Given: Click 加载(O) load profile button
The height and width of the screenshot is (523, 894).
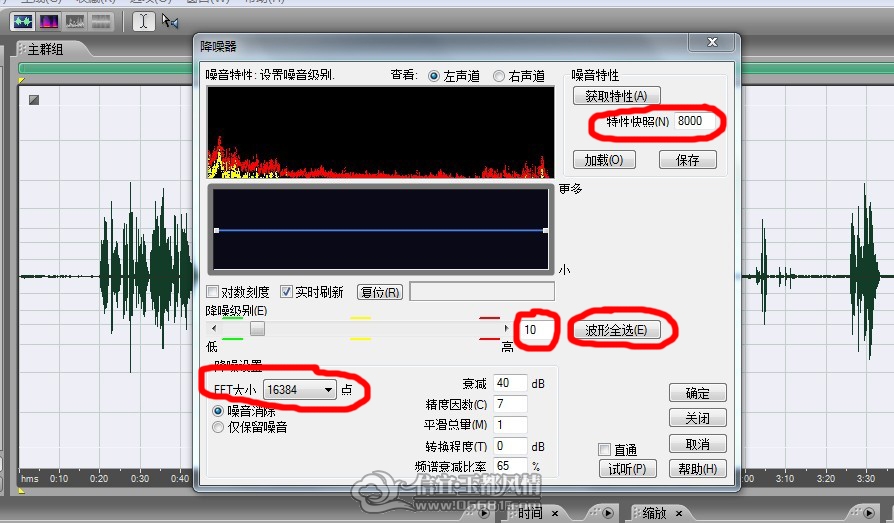Looking at the screenshot, I should [x=604, y=160].
